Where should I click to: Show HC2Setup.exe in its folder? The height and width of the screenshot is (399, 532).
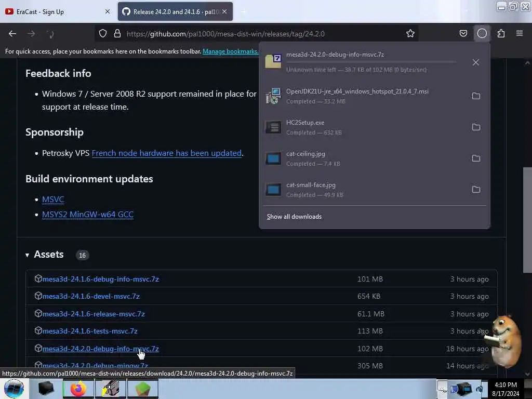476,127
